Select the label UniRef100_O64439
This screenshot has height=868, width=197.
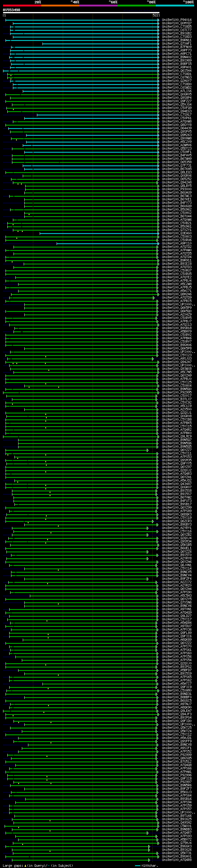(176, 128)
